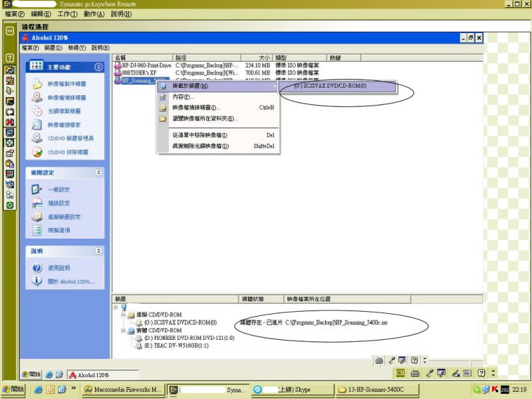The image size is (532, 399).
Task: Switch to Skype taskbar button
Action: pyautogui.click(x=293, y=390)
